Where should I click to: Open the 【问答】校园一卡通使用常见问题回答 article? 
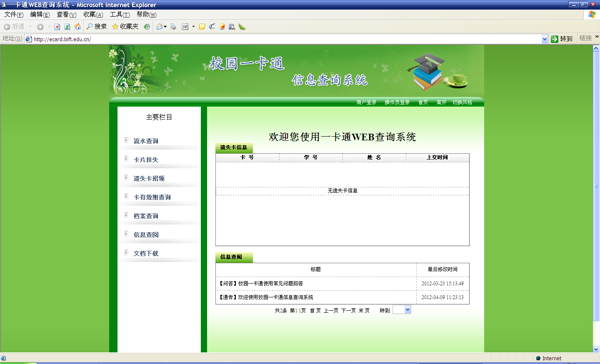pos(261,284)
